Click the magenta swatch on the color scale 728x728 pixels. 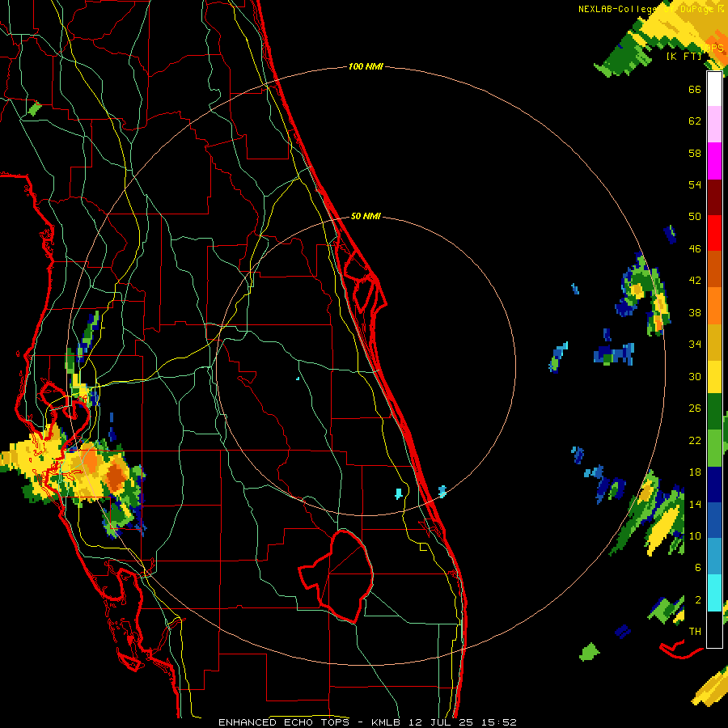[x=714, y=161]
